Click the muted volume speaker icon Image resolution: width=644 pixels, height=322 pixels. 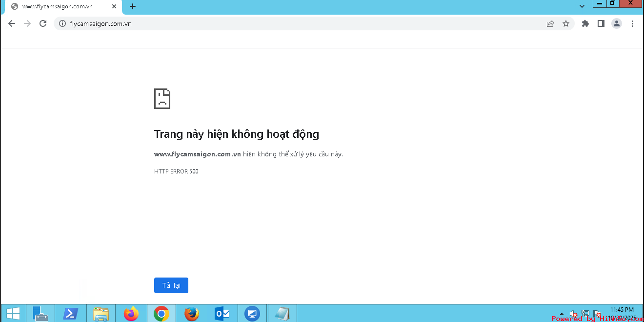click(574, 314)
